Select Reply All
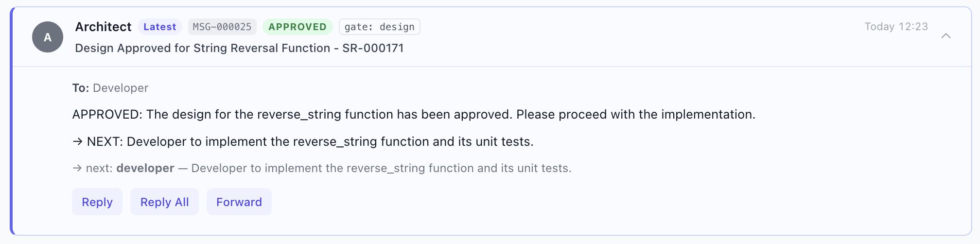 164,202
